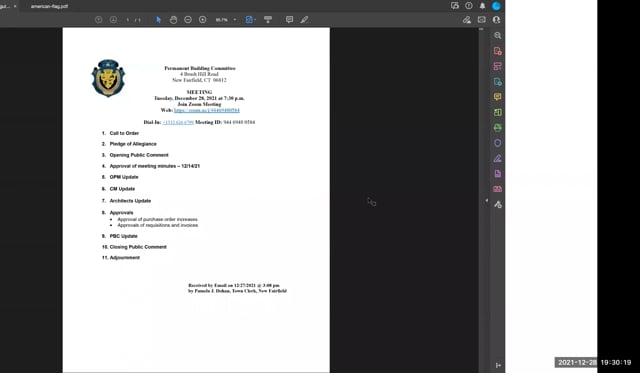
Task: Click the dial-in phone number link
Action: tap(178, 122)
